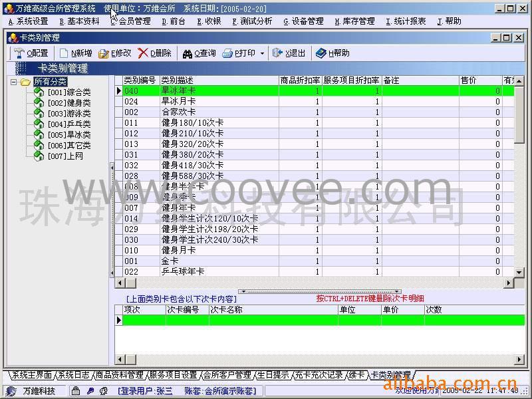Click the 单价 column header
The height and width of the screenshot is (399, 532).
point(403,310)
